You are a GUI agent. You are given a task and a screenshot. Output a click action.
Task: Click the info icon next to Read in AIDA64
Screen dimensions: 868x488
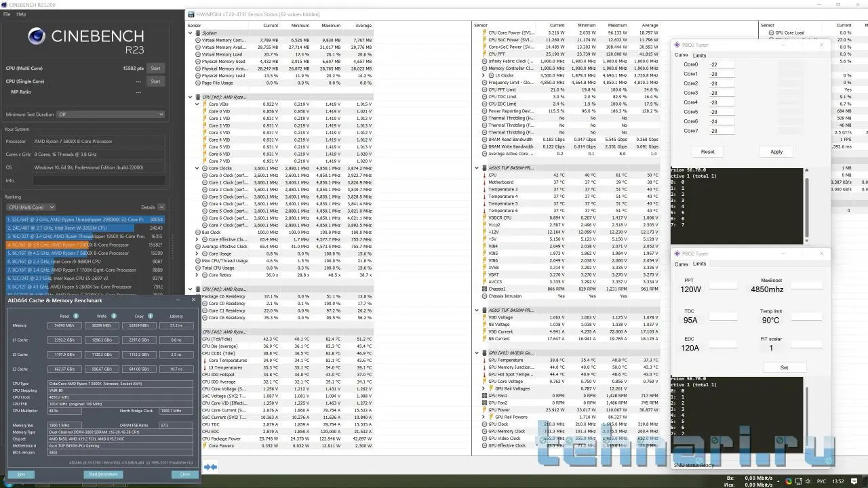(x=76, y=316)
